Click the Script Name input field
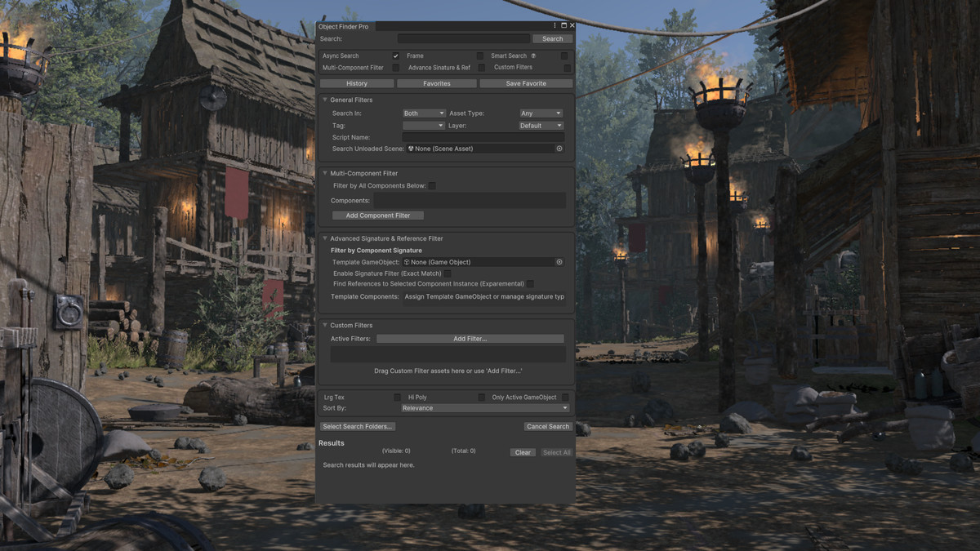 483,137
